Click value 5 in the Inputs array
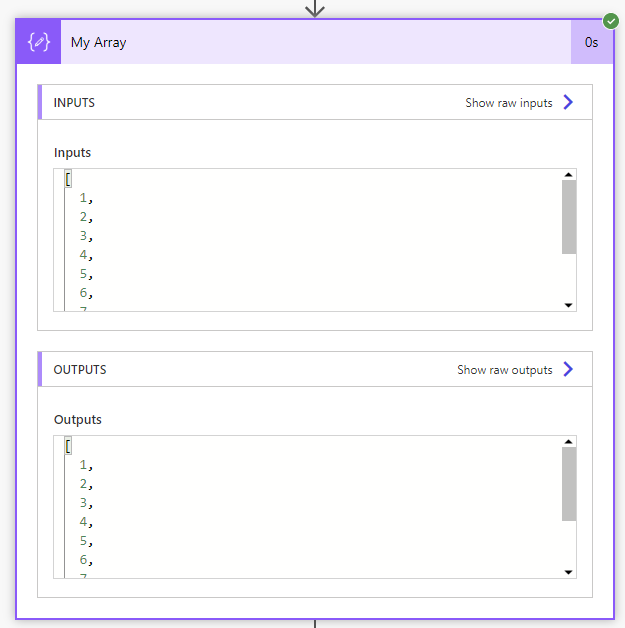Viewport: 625px width, 628px height. (83, 274)
